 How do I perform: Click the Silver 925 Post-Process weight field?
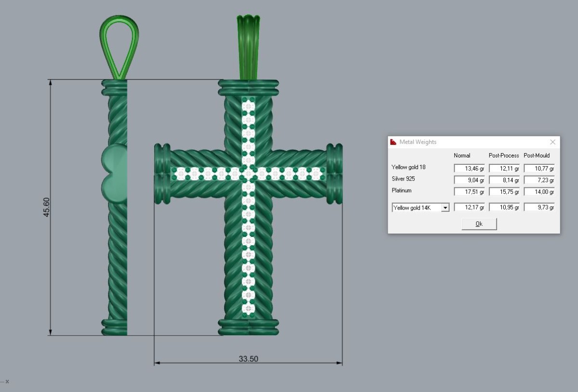504,180
